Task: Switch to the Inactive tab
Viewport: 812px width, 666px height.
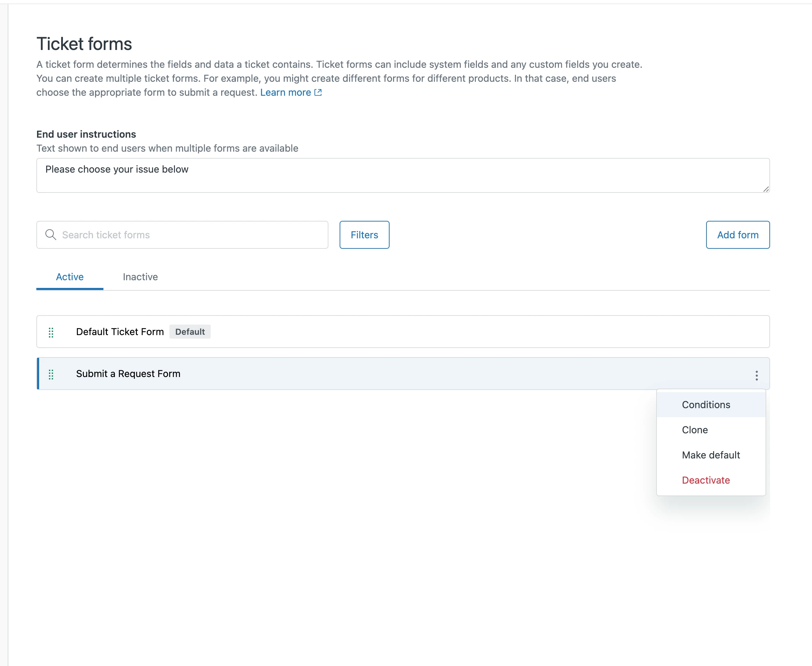Action: pyautogui.click(x=140, y=277)
